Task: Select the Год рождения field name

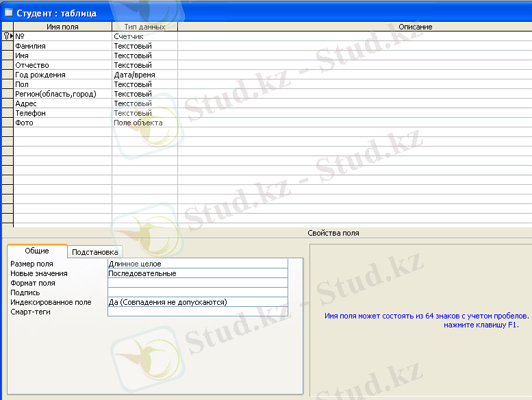Action: (x=62, y=75)
